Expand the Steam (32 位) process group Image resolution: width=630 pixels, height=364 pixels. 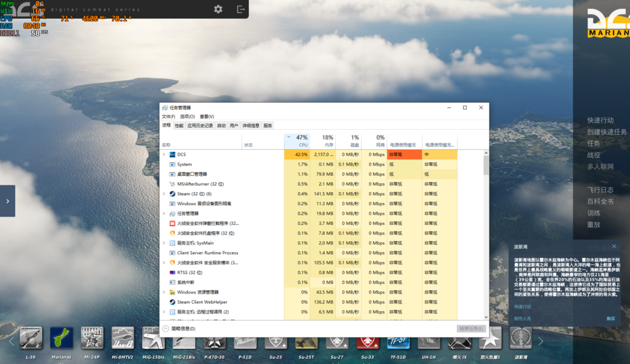pyautogui.click(x=164, y=194)
